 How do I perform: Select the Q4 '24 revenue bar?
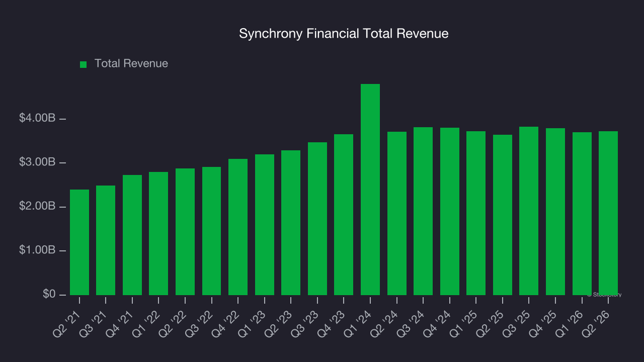click(x=450, y=211)
